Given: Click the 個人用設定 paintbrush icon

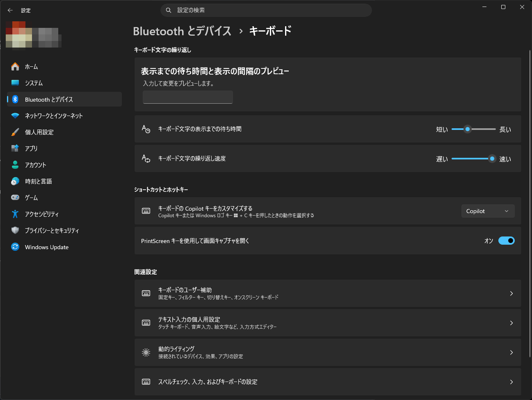Looking at the screenshot, I should pos(15,132).
